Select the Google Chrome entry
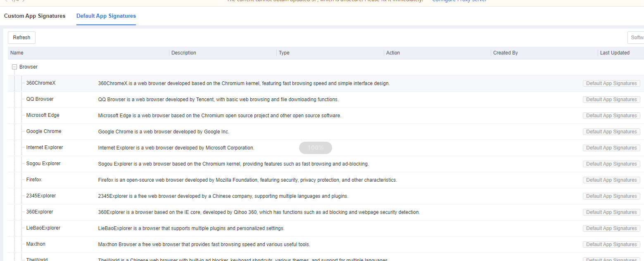 (44, 131)
